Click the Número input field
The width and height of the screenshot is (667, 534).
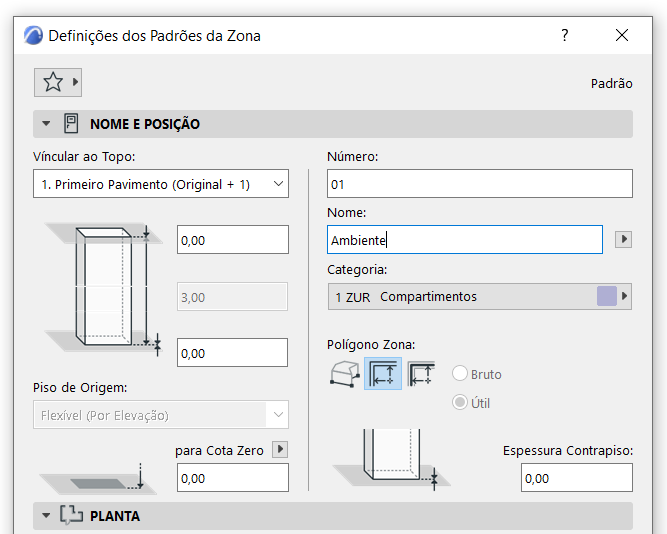coord(479,184)
